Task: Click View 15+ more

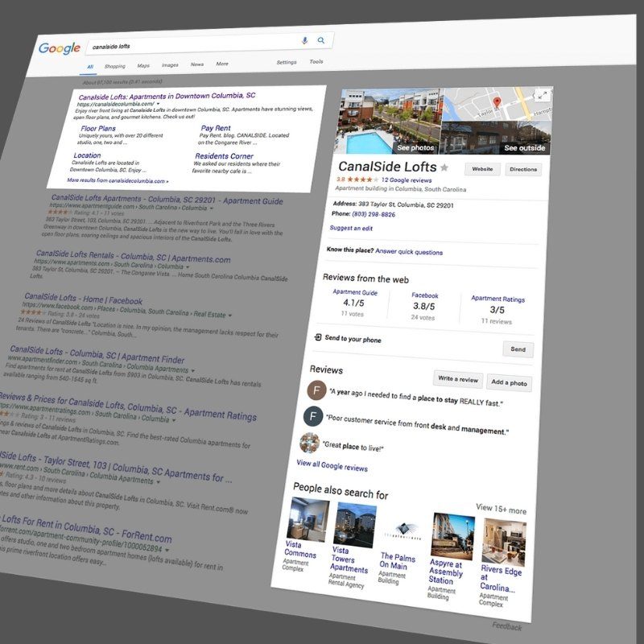Action: coord(501,510)
